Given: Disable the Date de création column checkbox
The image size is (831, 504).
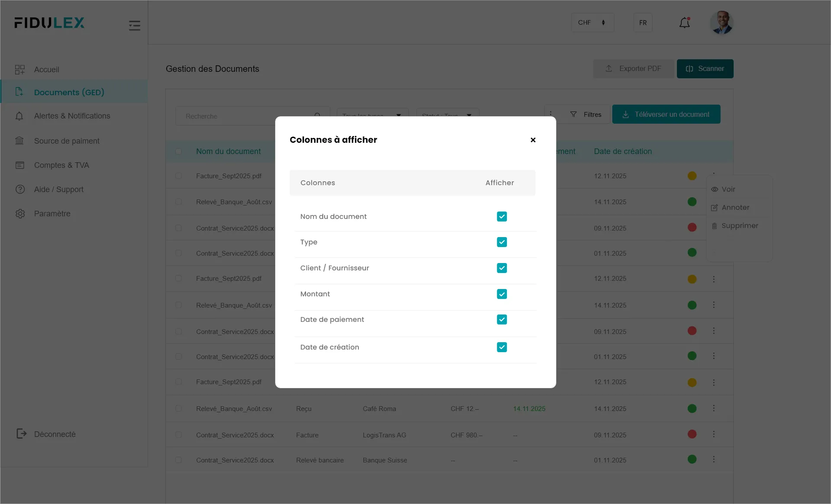Looking at the screenshot, I should 502,347.
